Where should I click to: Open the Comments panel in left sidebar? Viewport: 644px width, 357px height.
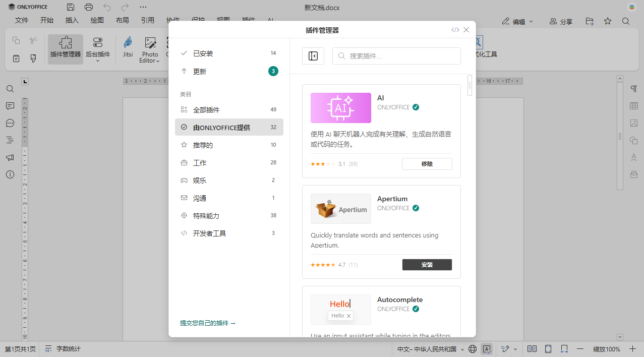[x=10, y=106]
